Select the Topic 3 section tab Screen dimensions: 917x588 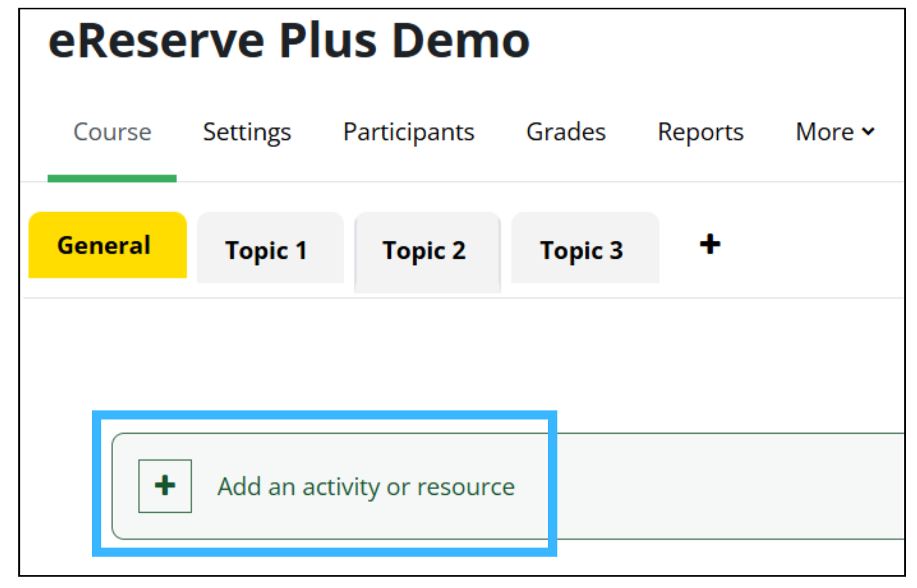[585, 248]
